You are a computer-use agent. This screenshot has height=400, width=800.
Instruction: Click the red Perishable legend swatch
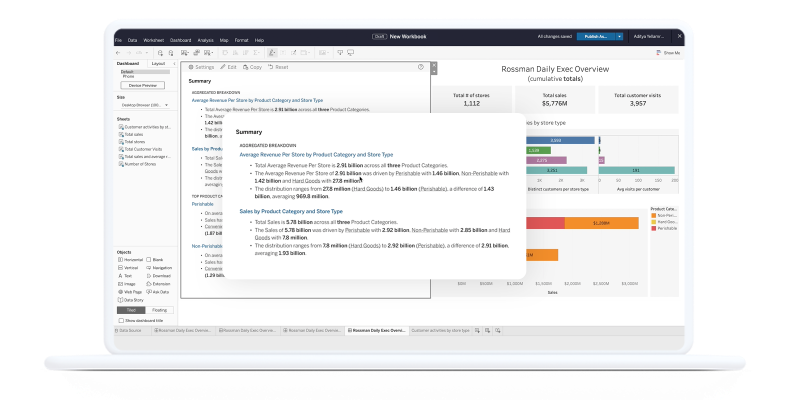click(654, 229)
